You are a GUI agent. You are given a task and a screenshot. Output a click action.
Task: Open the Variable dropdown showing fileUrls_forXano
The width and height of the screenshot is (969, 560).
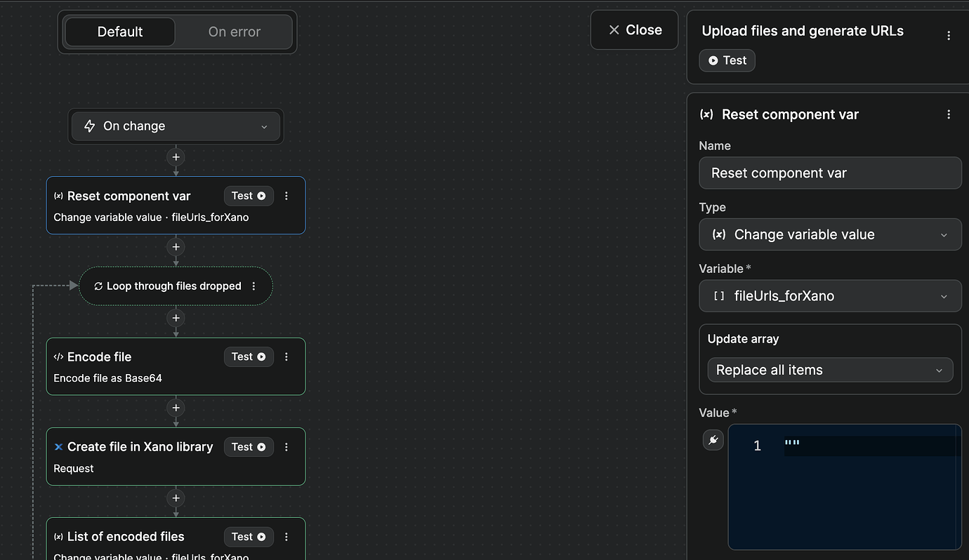point(830,296)
